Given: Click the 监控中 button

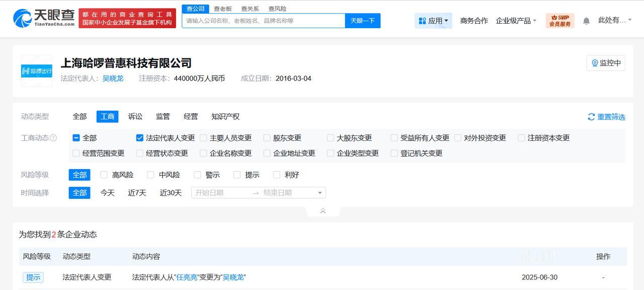Looking at the screenshot, I should (606, 63).
